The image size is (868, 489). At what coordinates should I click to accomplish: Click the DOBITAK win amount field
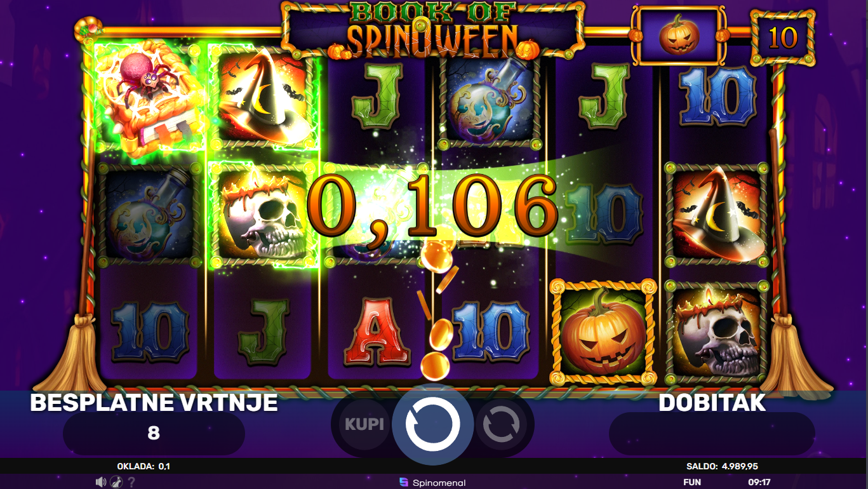tap(711, 434)
